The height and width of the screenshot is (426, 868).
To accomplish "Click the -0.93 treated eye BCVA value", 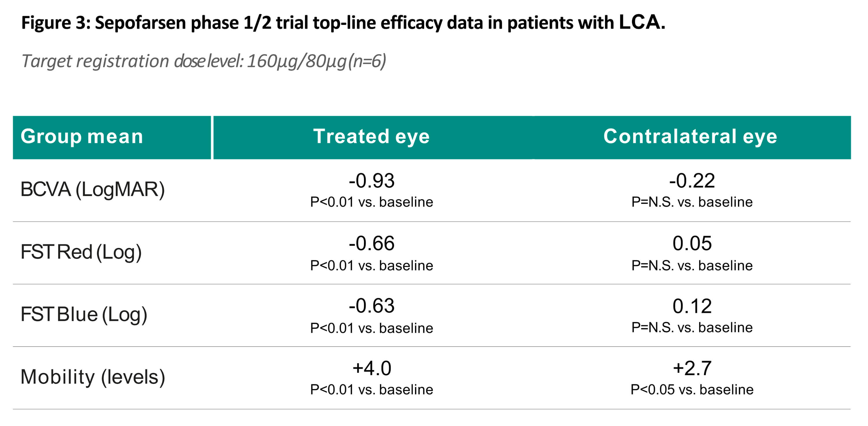I will tap(371, 181).
